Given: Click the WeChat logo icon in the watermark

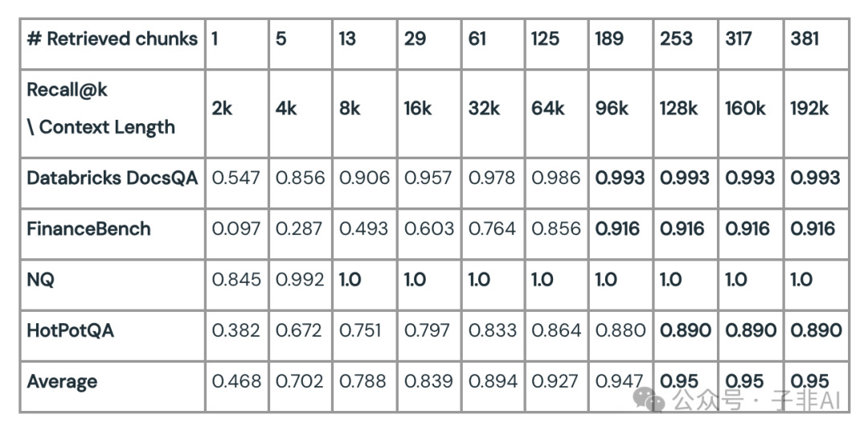Looking at the screenshot, I should coord(649,398).
